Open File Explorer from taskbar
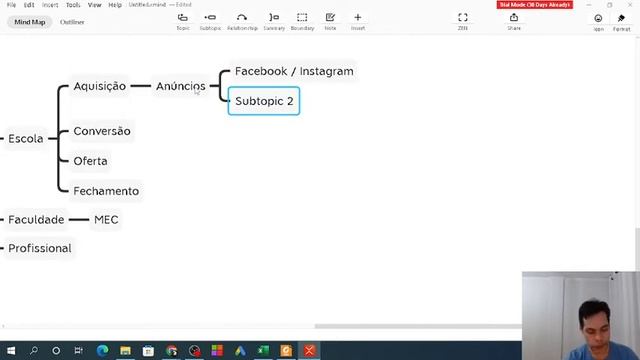The width and height of the screenshot is (640, 360). click(125, 351)
